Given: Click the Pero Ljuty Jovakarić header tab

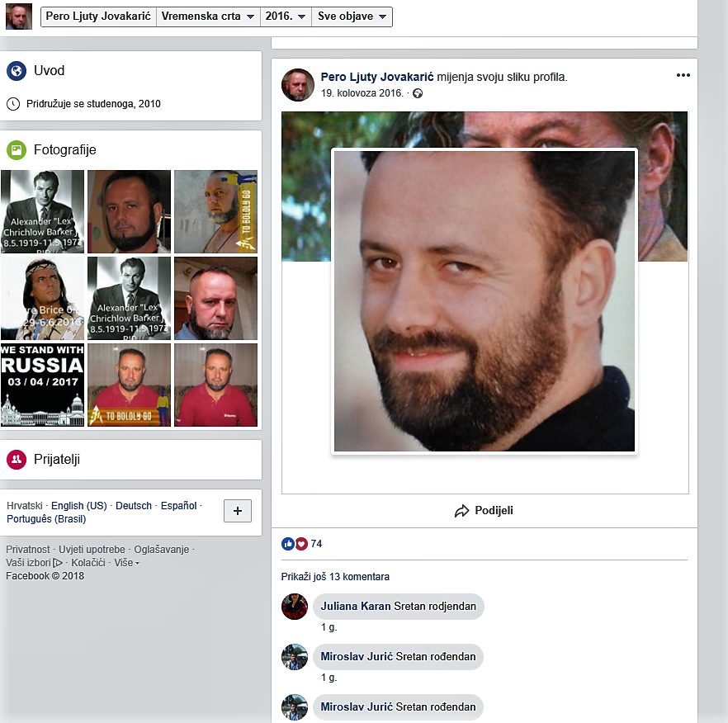Looking at the screenshot, I should (x=98, y=17).
